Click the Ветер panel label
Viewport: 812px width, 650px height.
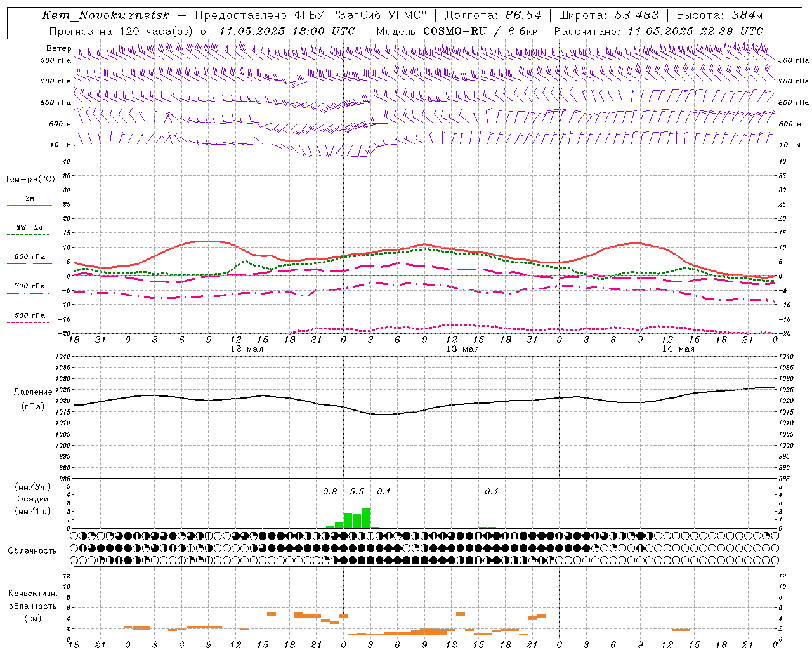pyautogui.click(x=58, y=48)
